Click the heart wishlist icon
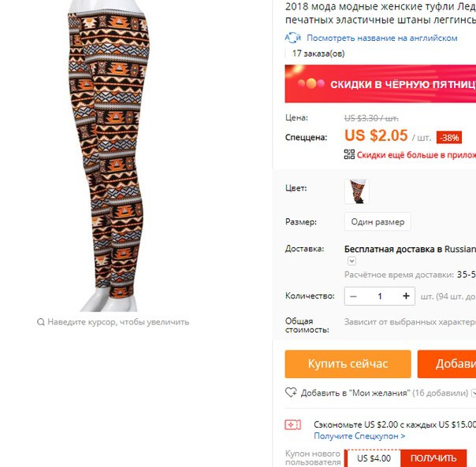This screenshot has height=467, width=476. click(x=291, y=392)
